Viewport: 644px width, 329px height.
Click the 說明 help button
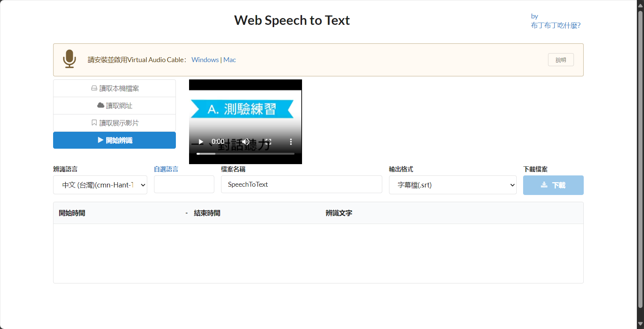[561, 60]
